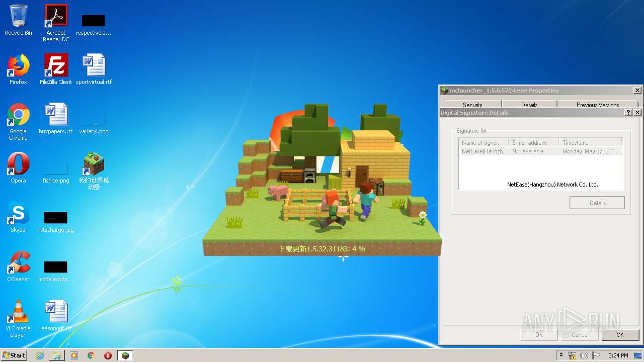
Task: Select sportvirtual.rtf document icon
Action: tap(94, 69)
